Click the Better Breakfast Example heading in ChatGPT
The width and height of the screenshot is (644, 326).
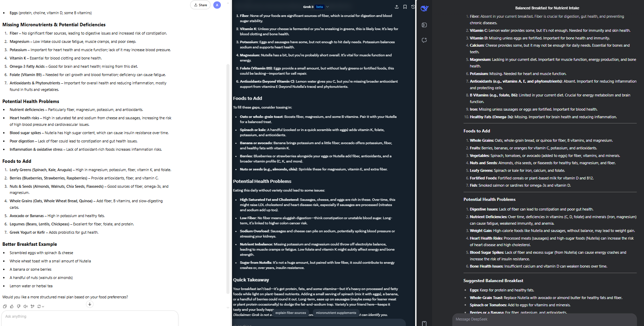pos(30,244)
